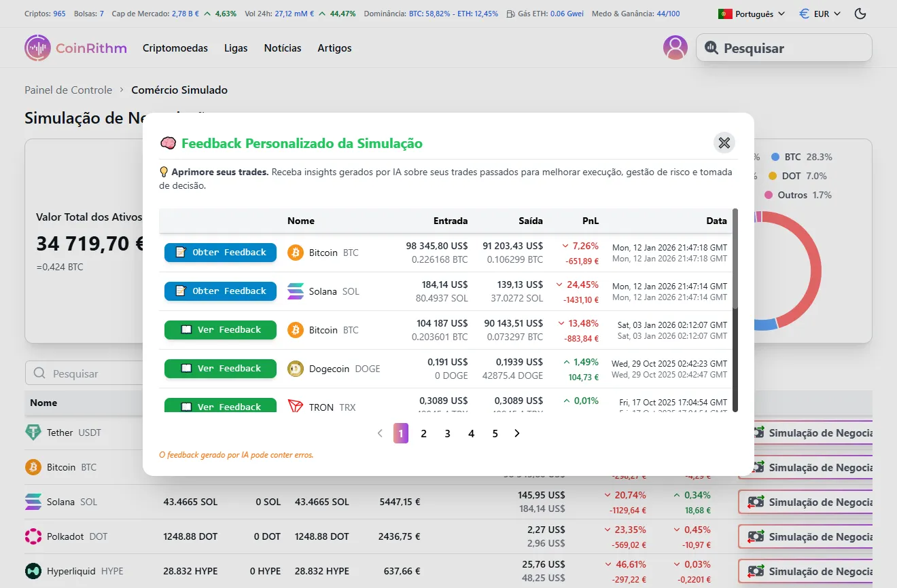Open the EUR currency dropdown
The height and width of the screenshot is (588, 897).
point(820,13)
